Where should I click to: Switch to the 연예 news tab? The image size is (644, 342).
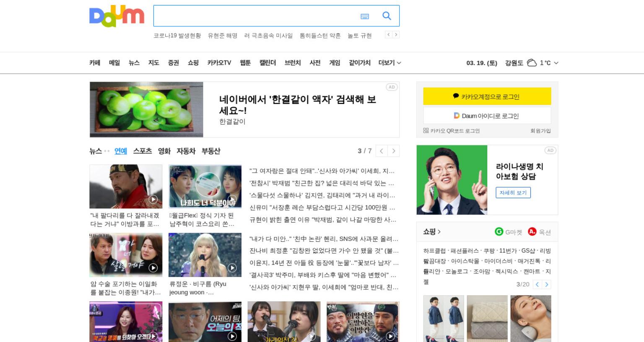click(121, 151)
